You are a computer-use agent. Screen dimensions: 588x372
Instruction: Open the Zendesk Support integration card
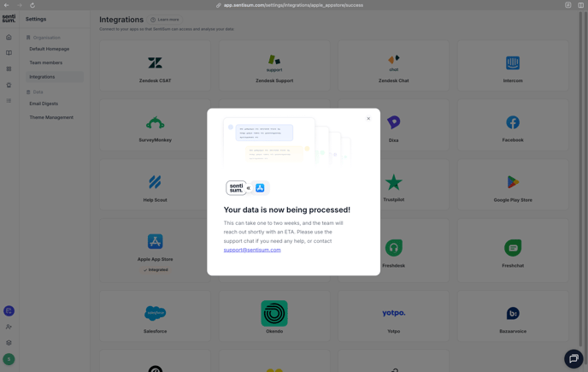[x=274, y=66]
